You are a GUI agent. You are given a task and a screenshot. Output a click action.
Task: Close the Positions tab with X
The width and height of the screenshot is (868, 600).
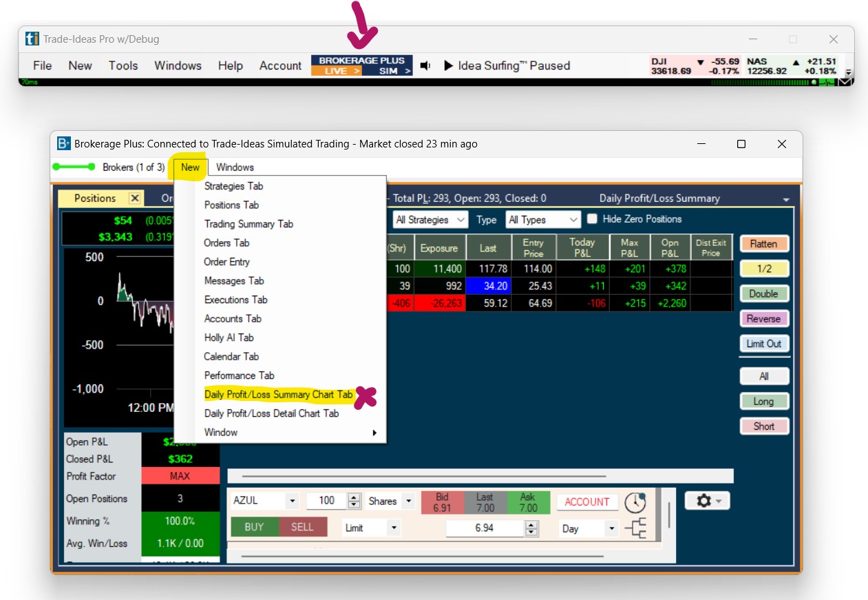[135, 198]
